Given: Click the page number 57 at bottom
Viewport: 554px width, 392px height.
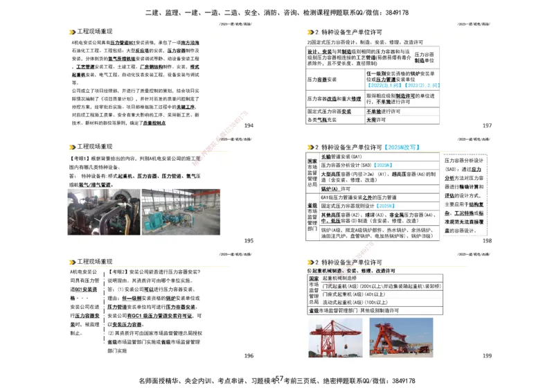Looking at the screenshot, I should coord(280,379).
